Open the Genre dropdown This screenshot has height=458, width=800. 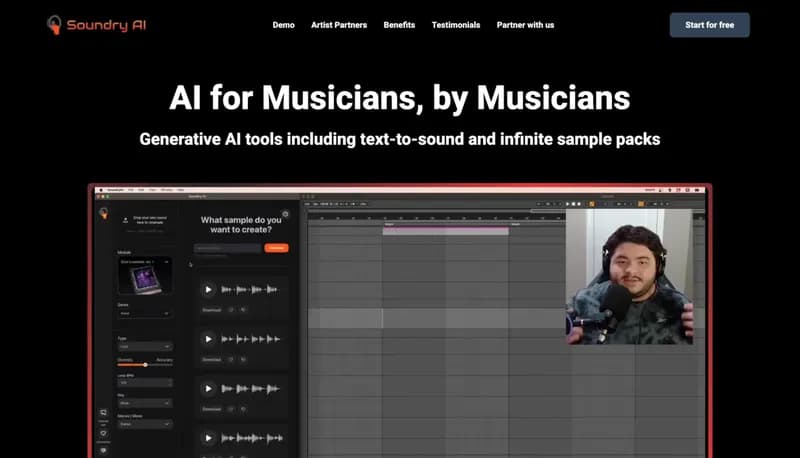tap(145, 313)
